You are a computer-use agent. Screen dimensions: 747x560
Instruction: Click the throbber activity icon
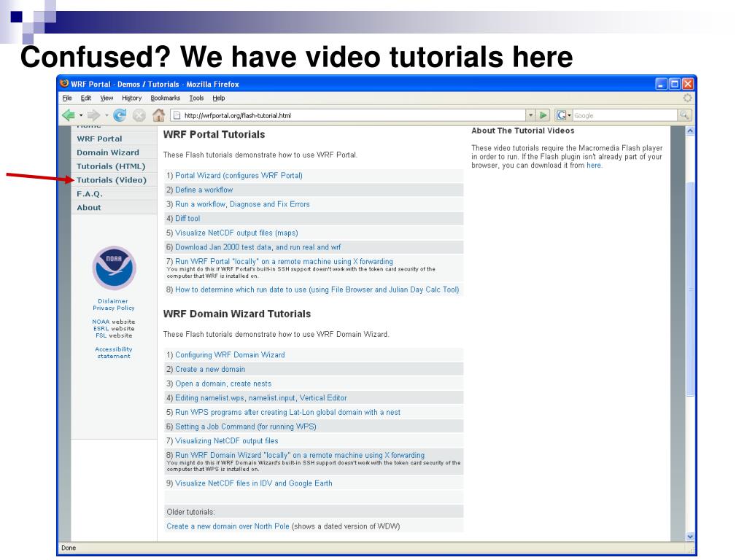pyautogui.click(x=687, y=98)
